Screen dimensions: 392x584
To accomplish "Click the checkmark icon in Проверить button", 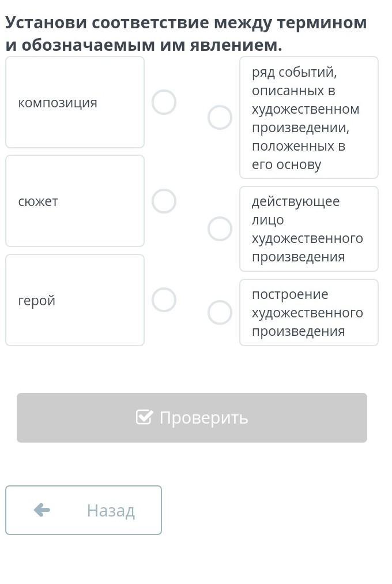I will pyautogui.click(x=144, y=417).
